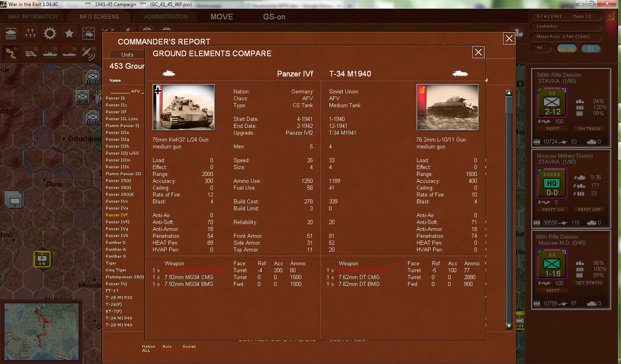Select FT-17 in the AFV list
621x364 pixels.
112,291
